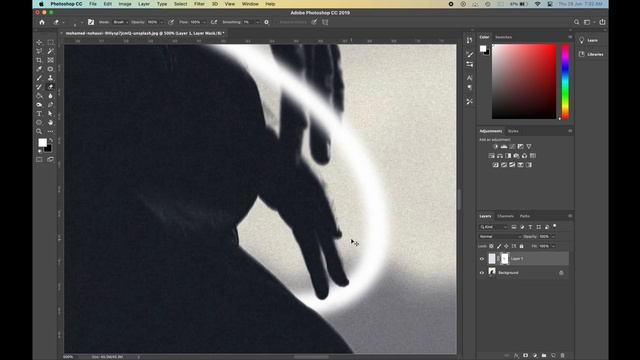The image size is (640, 360).
Task: Toggle lock transparent pixels
Action: [x=491, y=246]
